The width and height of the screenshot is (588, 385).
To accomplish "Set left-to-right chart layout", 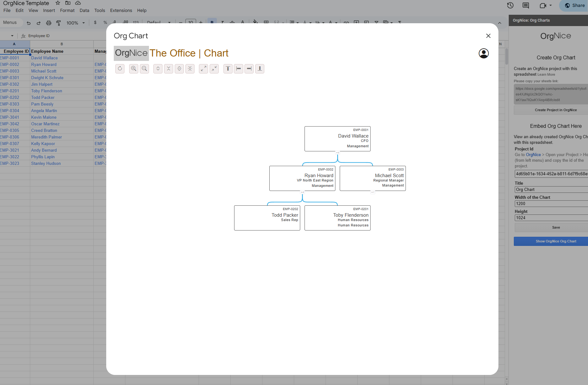I will 239,68.
